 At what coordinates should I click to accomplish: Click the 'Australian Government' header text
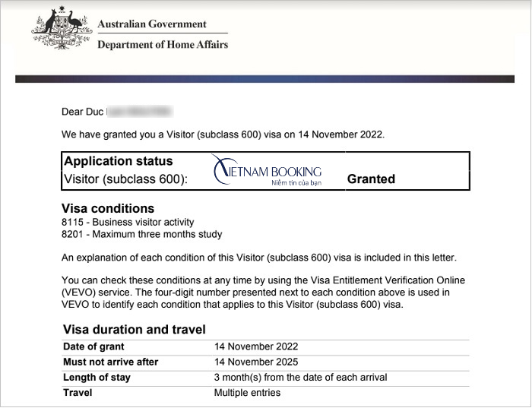[x=152, y=24]
